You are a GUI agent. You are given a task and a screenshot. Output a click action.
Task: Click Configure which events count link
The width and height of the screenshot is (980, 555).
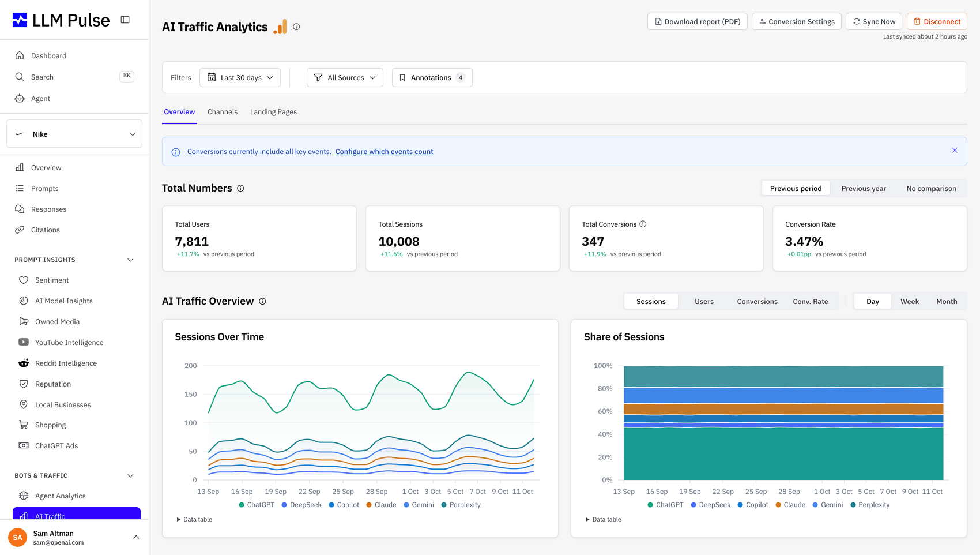point(384,152)
